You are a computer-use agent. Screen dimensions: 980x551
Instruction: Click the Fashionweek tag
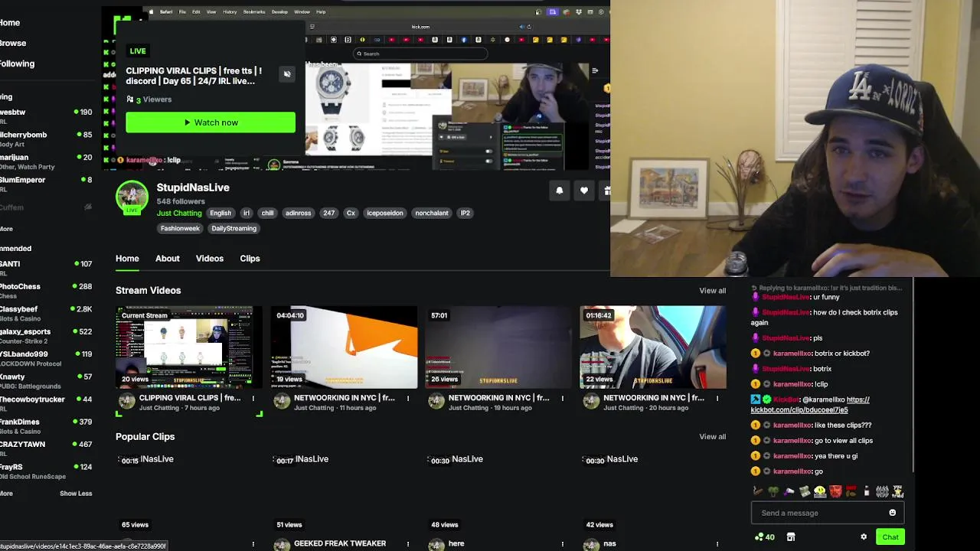[x=181, y=229]
